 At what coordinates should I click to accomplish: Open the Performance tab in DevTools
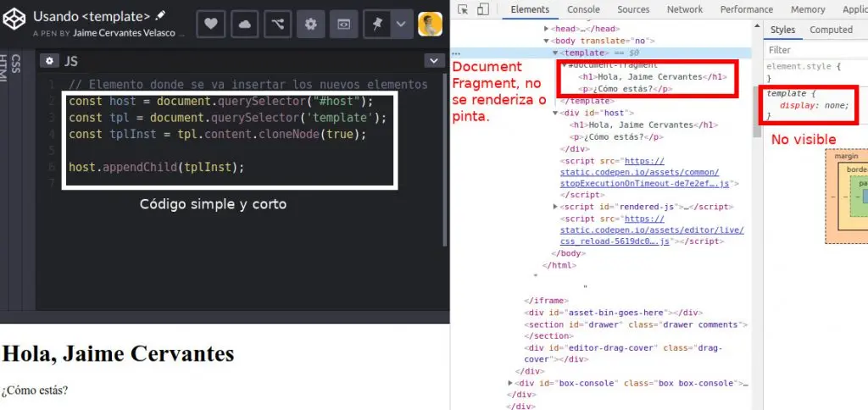747,9
